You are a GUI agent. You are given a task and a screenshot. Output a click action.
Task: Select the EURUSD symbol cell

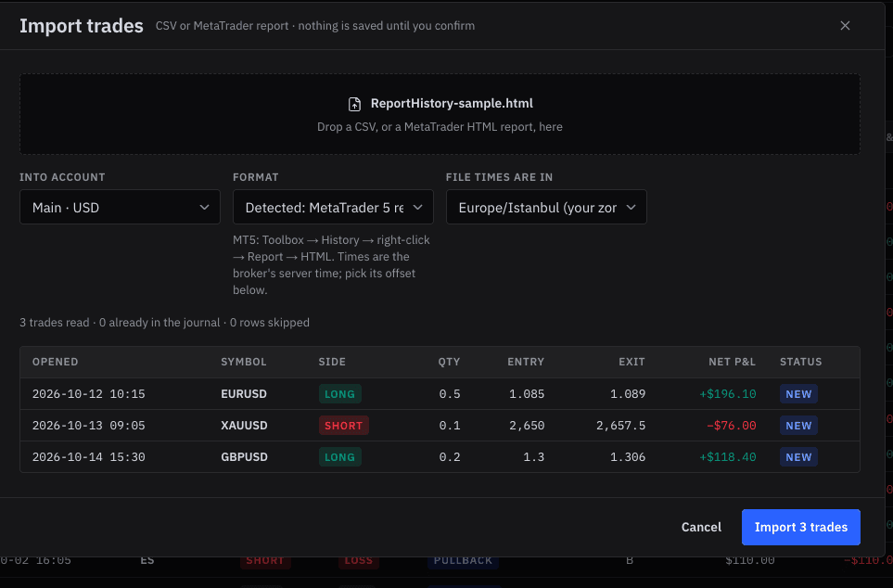click(x=244, y=394)
